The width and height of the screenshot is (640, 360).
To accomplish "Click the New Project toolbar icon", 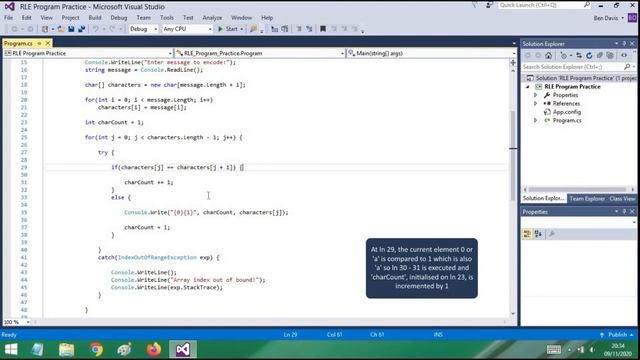I will (45, 29).
